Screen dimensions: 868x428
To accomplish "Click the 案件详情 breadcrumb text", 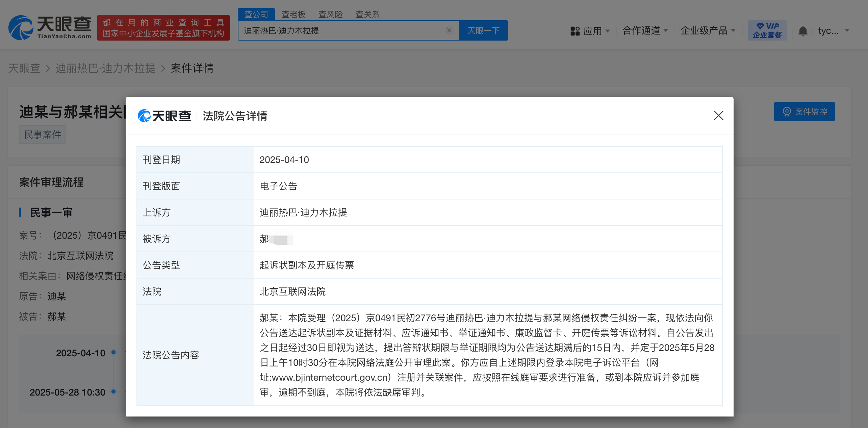I will click(x=192, y=68).
